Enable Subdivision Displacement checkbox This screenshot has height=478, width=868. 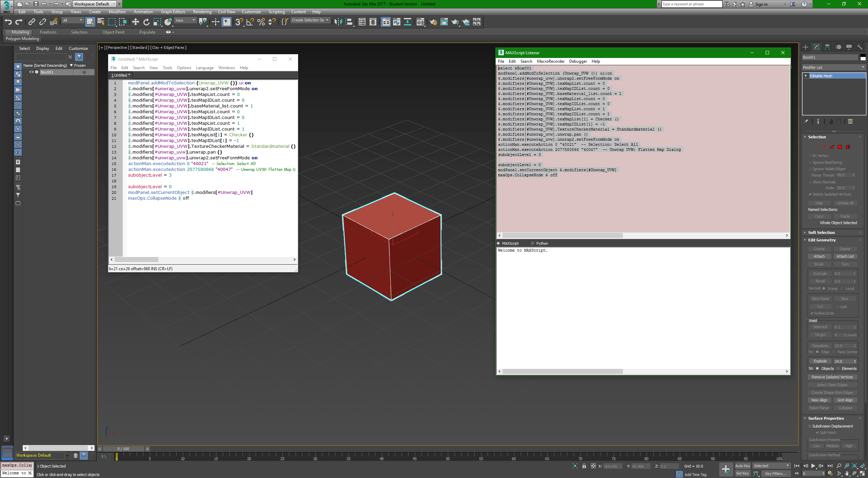pyautogui.click(x=810, y=426)
